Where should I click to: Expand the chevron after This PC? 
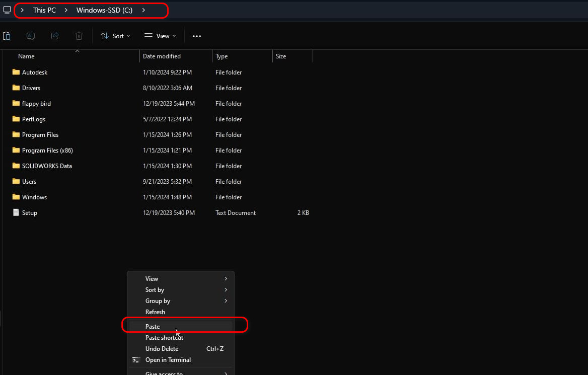pyautogui.click(x=66, y=10)
